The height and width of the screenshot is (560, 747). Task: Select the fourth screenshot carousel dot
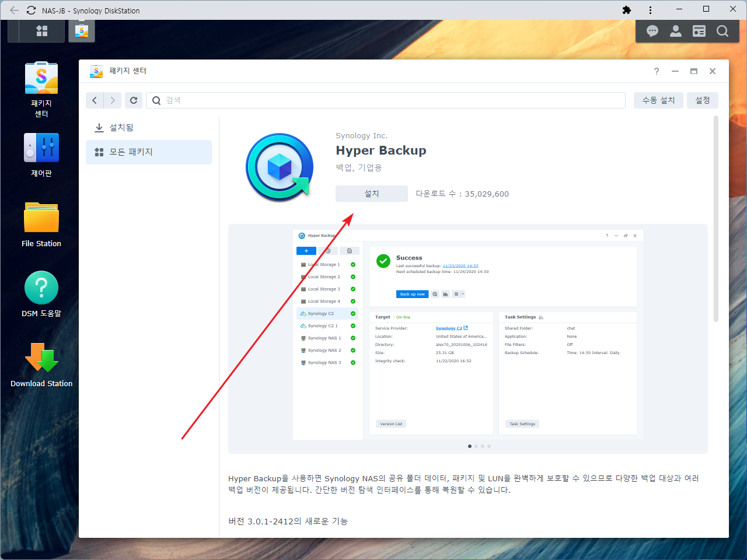pos(489,446)
